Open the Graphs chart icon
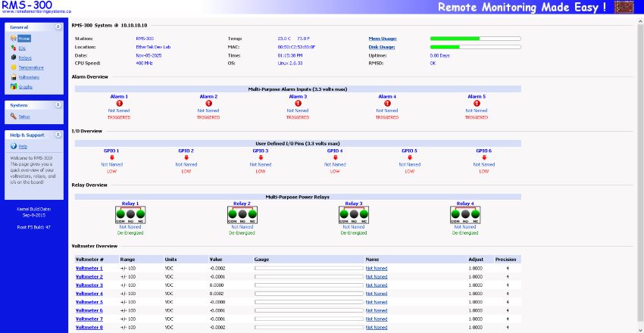 14,87
